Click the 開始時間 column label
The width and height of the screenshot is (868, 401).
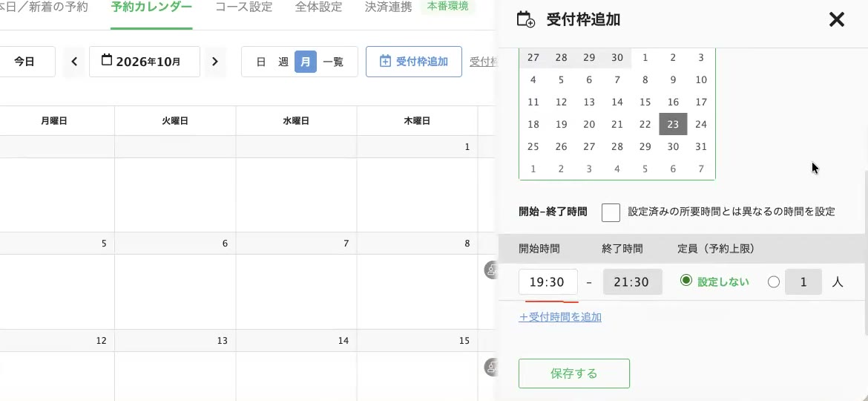[x=539, y=249]
